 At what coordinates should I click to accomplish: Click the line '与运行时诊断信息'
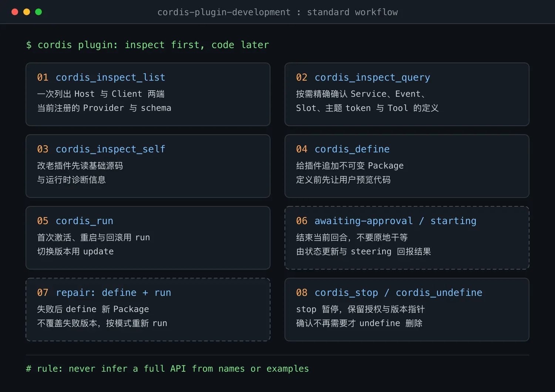click(71, 180)
